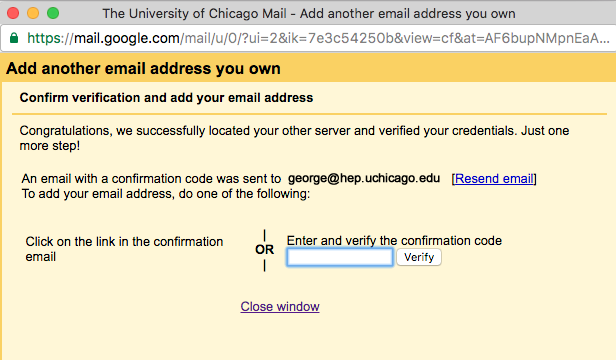This screenshot has width=616, height=360.
Task: Click the red close window button
Action: click(x=13, y=13)
